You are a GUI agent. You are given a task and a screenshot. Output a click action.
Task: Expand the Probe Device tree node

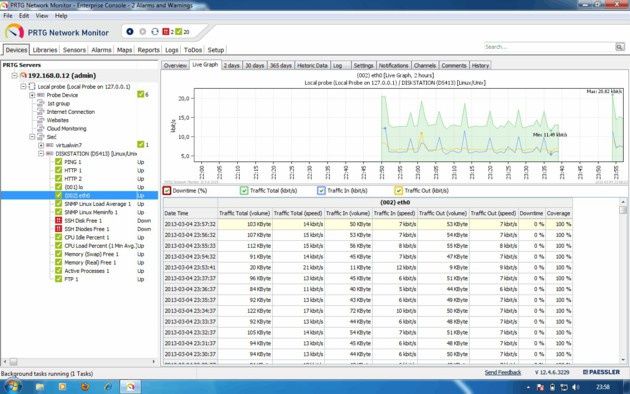pyautogui.click(x=32, y=95)
